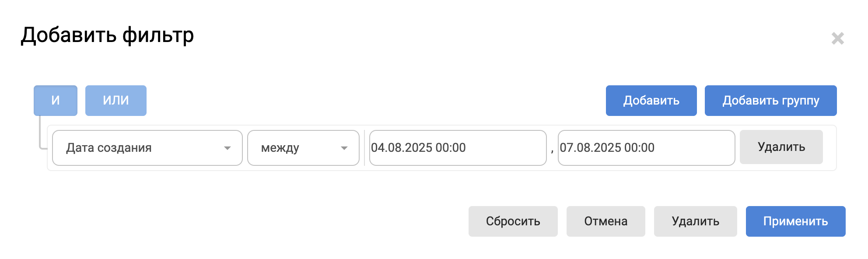Click the vertical divider after между dropdown
The image size is (868, 259).
pyautogui.click(x=364, y=148)
